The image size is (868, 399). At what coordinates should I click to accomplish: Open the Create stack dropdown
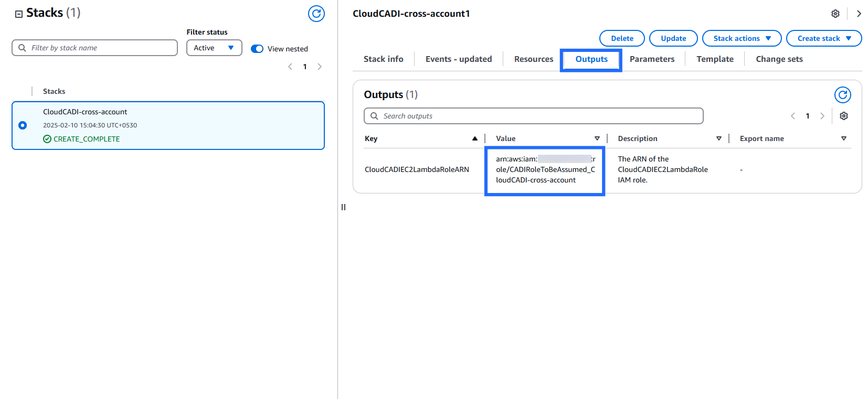823,38
